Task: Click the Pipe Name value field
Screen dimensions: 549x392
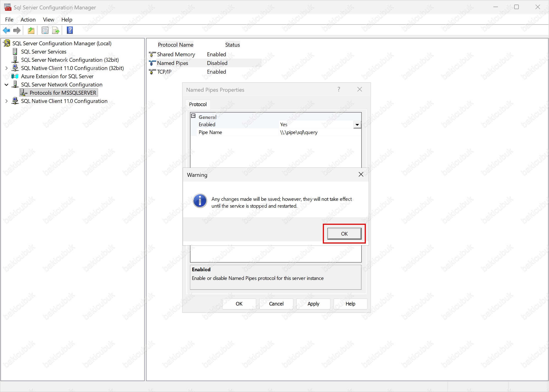Action: click(x=319, y=132)
